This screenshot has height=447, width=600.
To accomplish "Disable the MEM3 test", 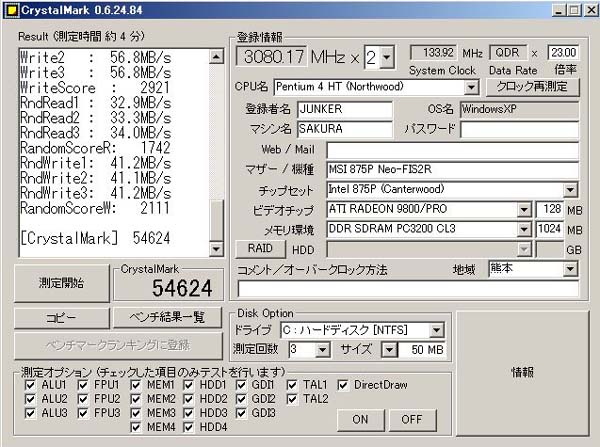I will tap(135, 413).
